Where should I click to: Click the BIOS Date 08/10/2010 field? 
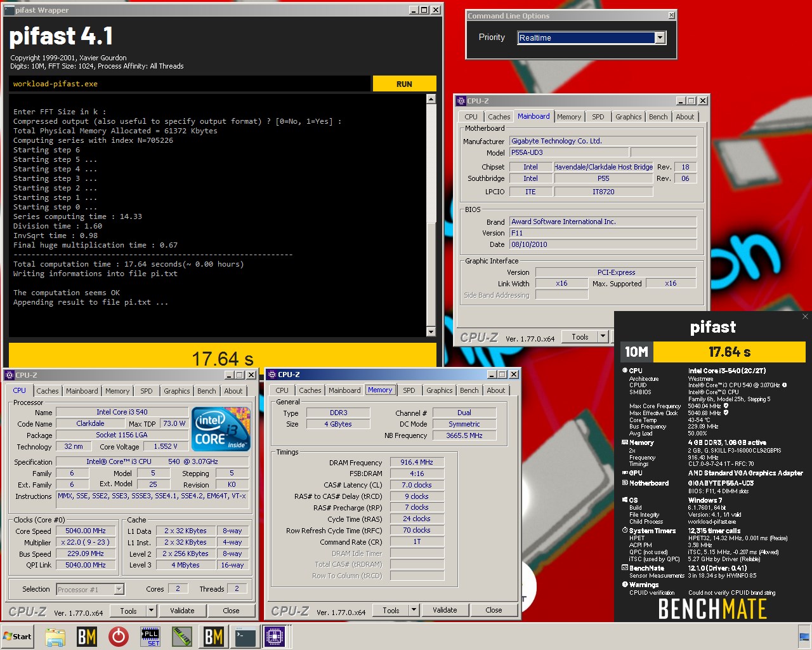[x=603, y=244]
